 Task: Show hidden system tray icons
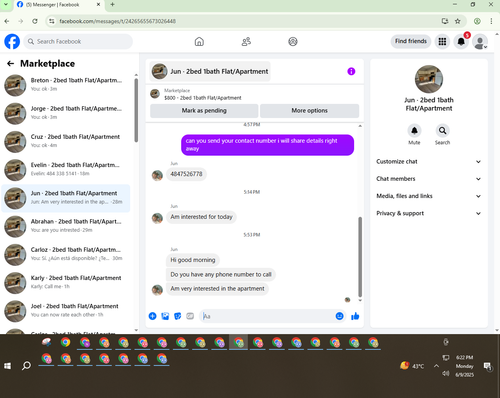coord(436,366)
